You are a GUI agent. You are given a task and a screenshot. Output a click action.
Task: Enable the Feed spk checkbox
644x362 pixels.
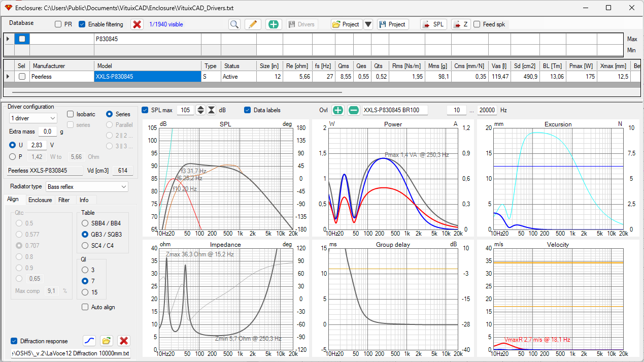point(477,24)
